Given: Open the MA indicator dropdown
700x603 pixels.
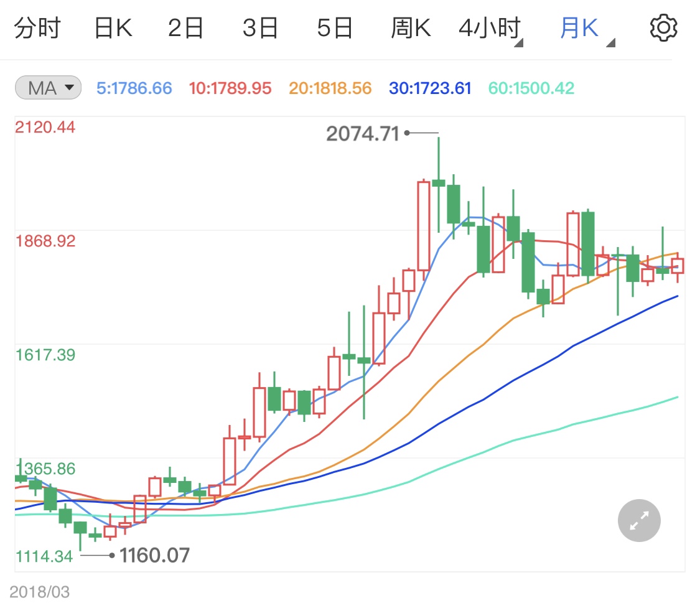Looking at the screenshot, I should click(x=48, y=88).
